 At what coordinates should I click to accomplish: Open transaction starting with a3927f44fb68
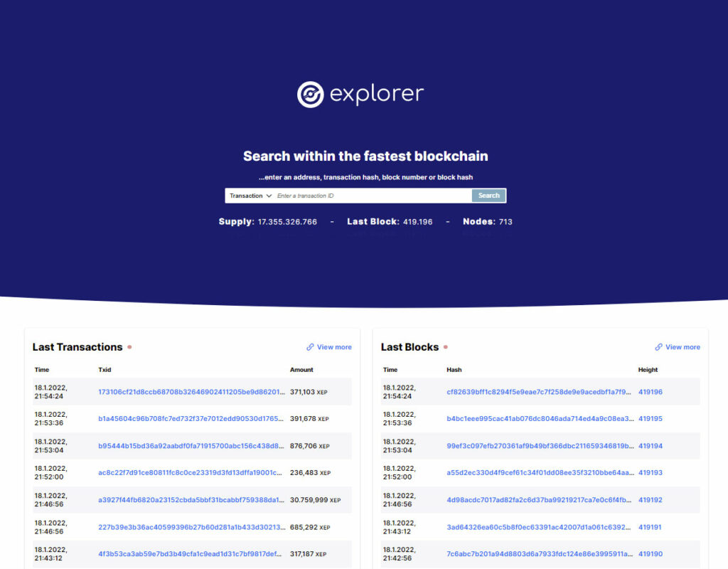coord(191,500)
